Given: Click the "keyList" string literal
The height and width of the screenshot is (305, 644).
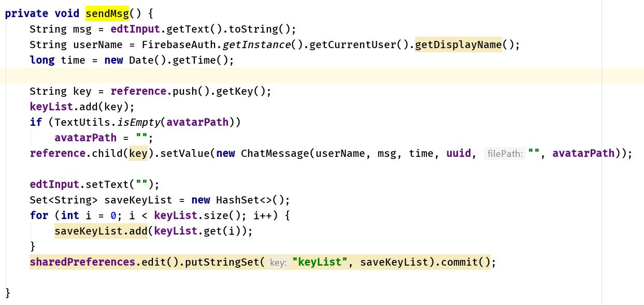Looking at the screenshot, I should (x=319, y=262).
